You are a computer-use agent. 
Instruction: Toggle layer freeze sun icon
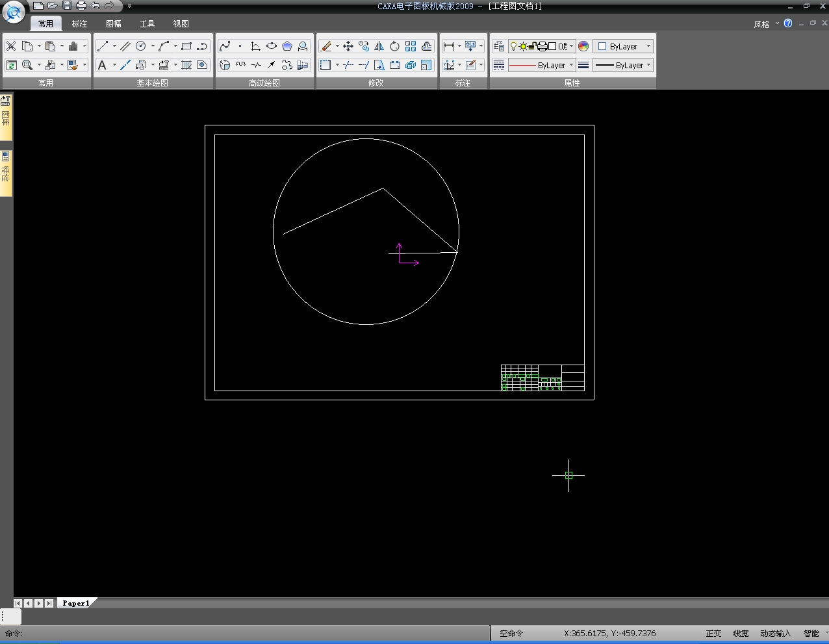pos(523,46)
